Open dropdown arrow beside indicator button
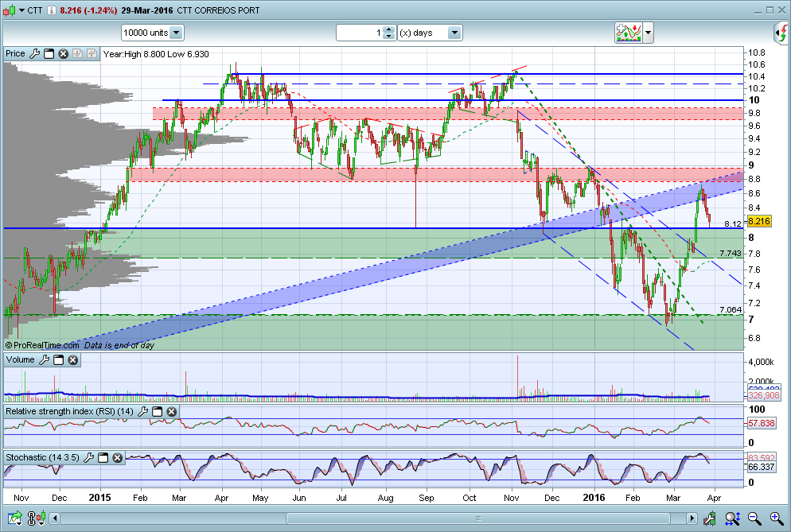Image resolution: width=791 pixels, height=532 pixels. coord(649,33)
